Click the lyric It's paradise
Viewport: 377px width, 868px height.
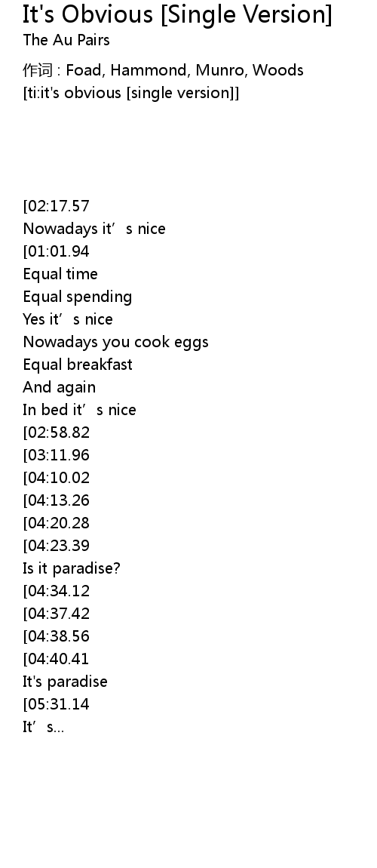pos(66,682)
